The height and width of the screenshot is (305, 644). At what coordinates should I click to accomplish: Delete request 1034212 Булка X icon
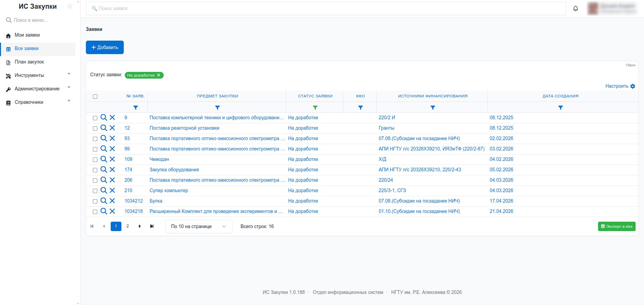click(x=112, y=201)
